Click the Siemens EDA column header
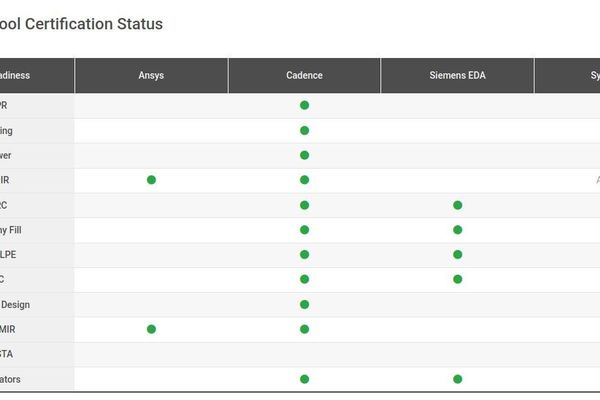Viewport: 600px width, 400px height. point(457,76)
